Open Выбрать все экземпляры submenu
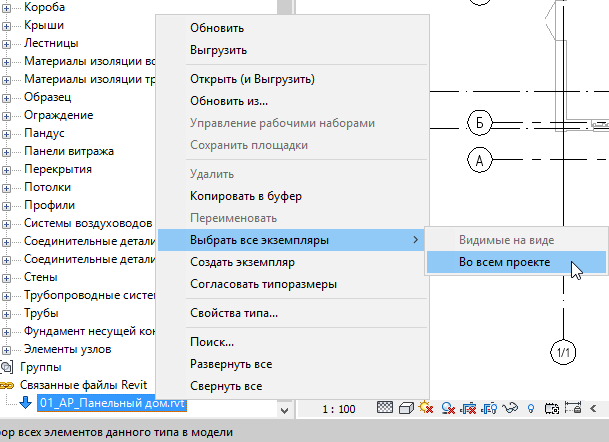This screenshot has height=442, width=609. [292, 240]
